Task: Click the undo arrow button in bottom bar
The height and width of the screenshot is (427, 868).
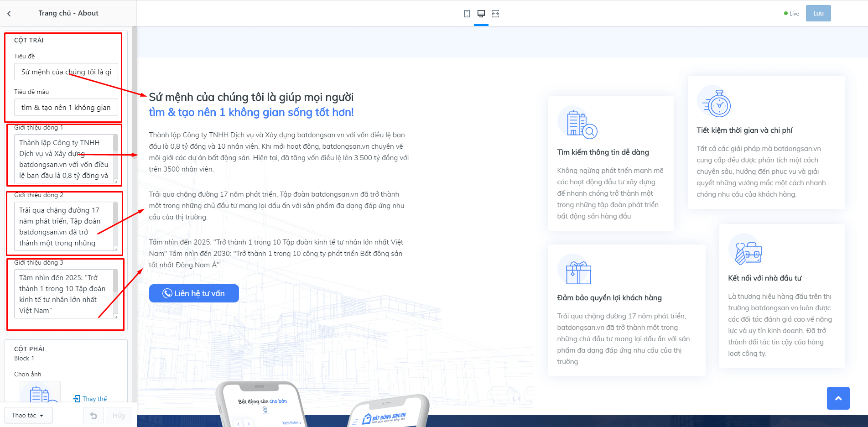Action: tap(94, 416)
